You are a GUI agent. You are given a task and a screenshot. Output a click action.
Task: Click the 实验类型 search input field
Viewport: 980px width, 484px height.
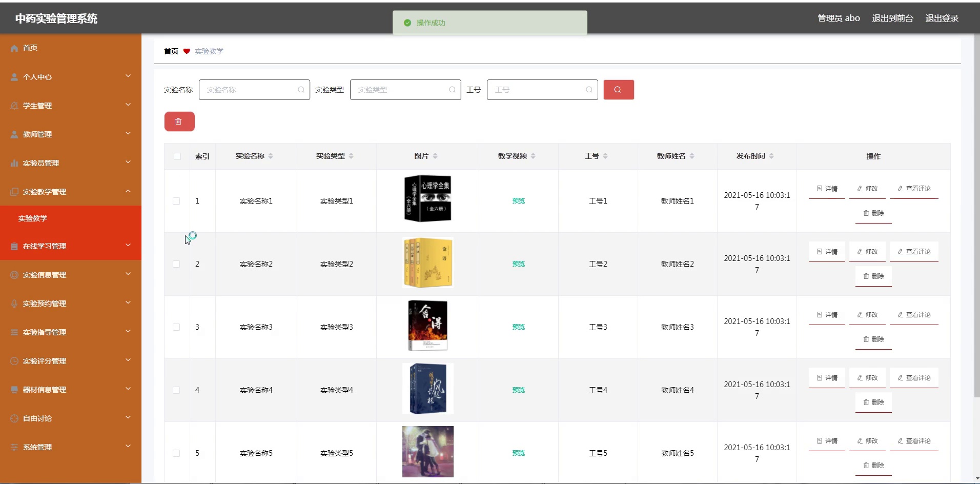(x=405, y=90)
